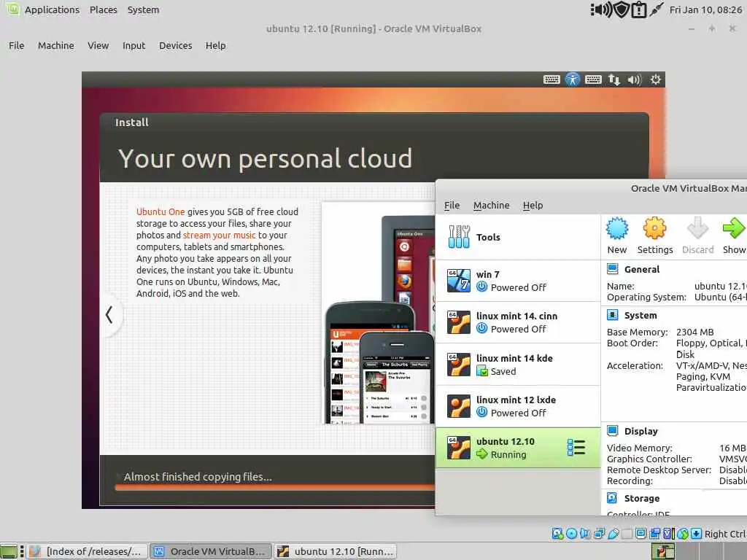The width and height of the screenshot is (747, 560).
Task: Click the greyed shared folders status icon
Action: [x=627, y=534]
